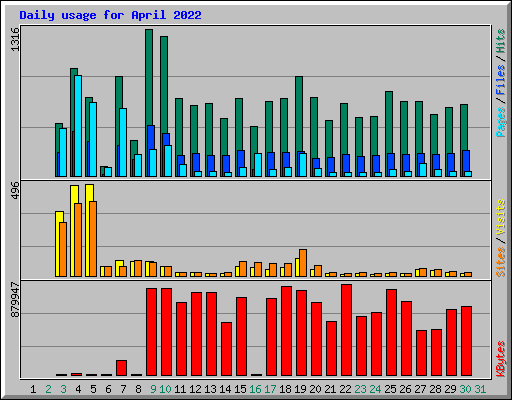The width and height of the screenshot is (512, 400).
Task: Click the 1316 axis value
Action: [15, 39]
